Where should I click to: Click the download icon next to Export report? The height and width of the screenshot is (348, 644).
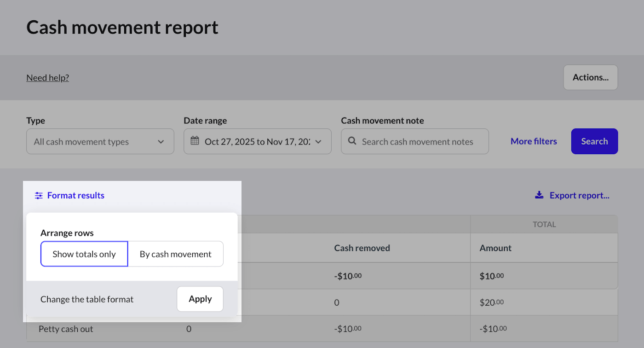[539, 195]
